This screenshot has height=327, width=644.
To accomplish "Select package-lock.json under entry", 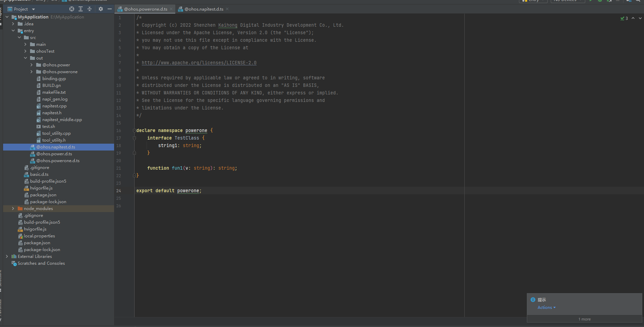I will pos(48,201).
